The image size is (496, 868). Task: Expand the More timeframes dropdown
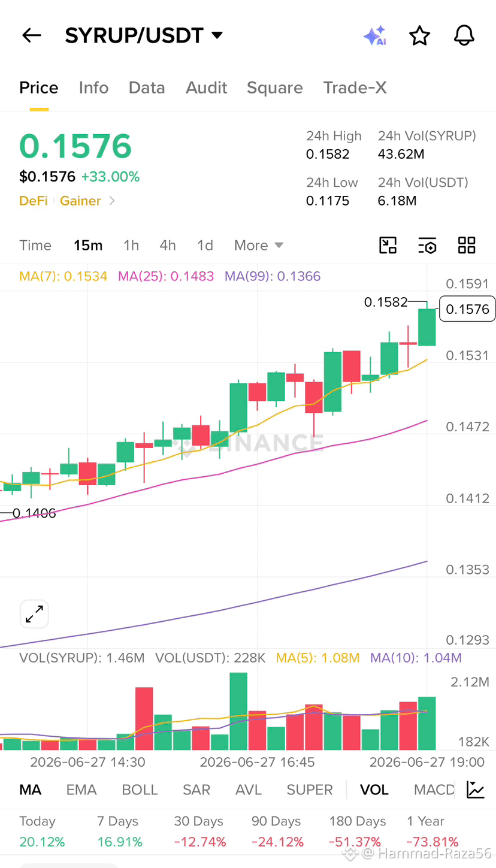point(259,245)
